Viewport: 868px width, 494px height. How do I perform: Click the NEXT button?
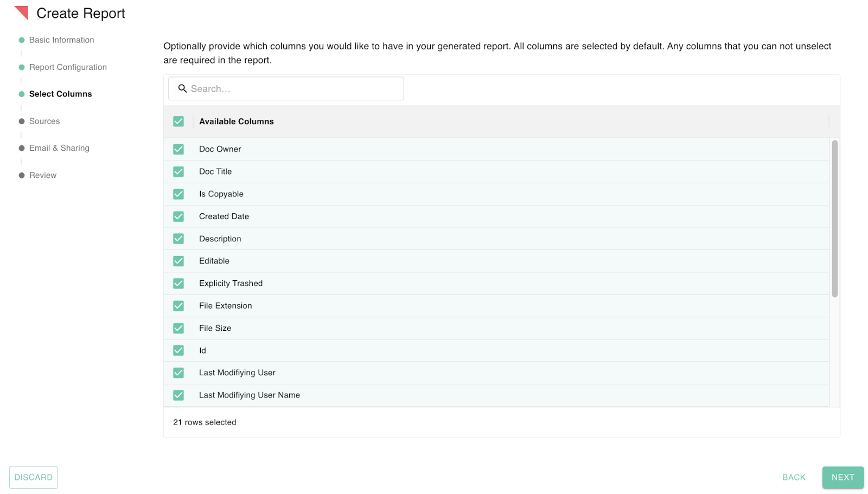coord(842,477)
